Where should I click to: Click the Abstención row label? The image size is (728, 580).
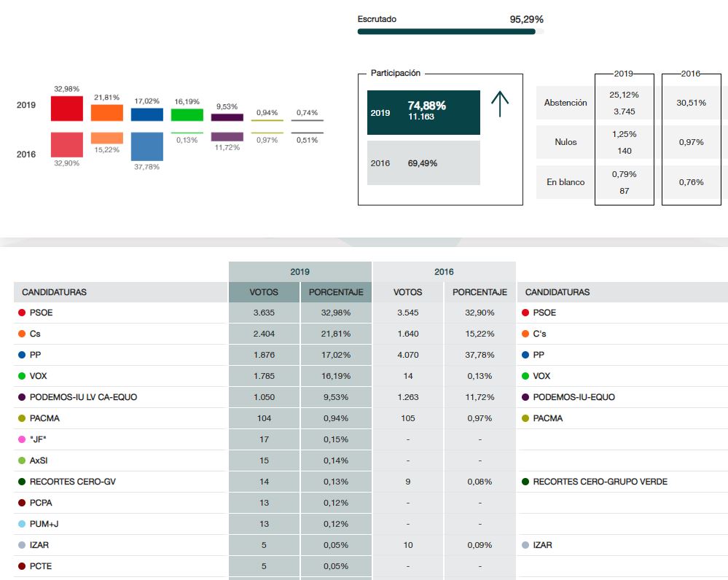click(x=565, y=103)
